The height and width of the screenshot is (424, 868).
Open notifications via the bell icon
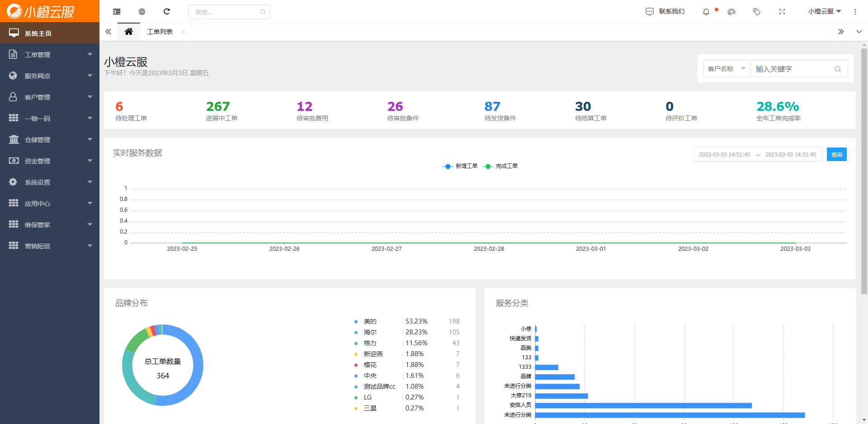pos(706,12)
